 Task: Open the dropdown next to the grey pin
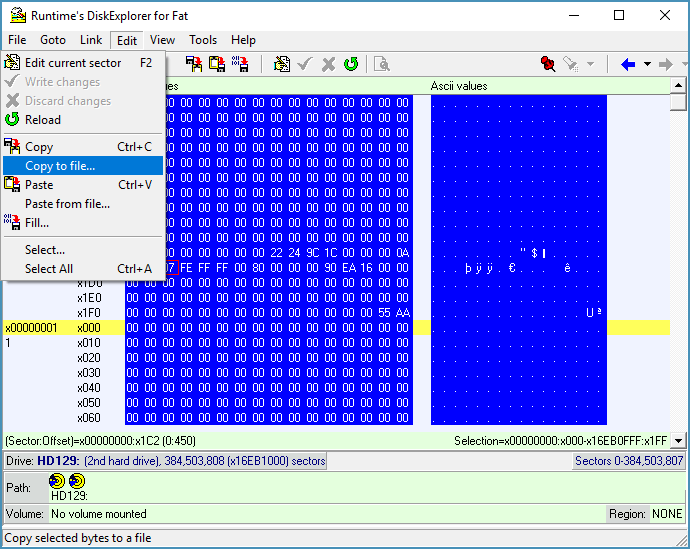(590, 64)
